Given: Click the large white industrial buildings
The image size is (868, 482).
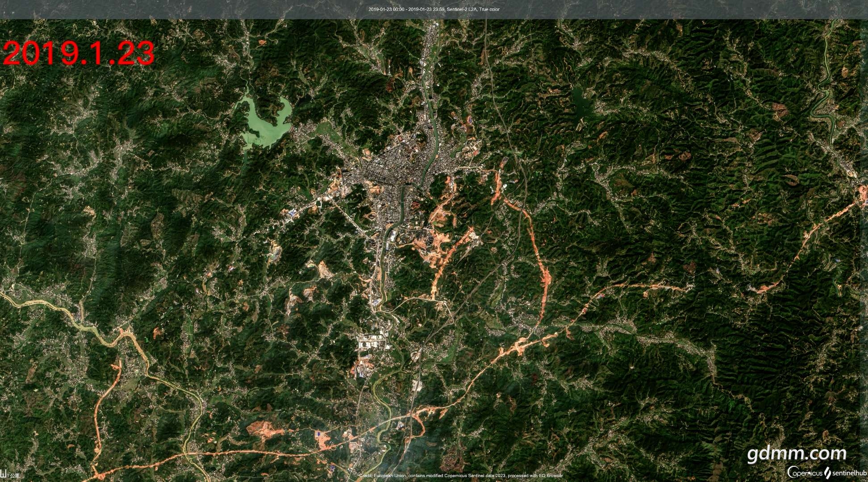Looking at the screenshot, I should [x=372, y=343].
